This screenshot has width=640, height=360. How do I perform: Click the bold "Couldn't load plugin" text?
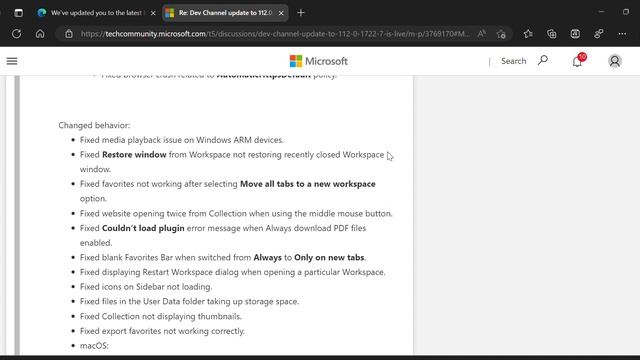click(x=143, y=228)
